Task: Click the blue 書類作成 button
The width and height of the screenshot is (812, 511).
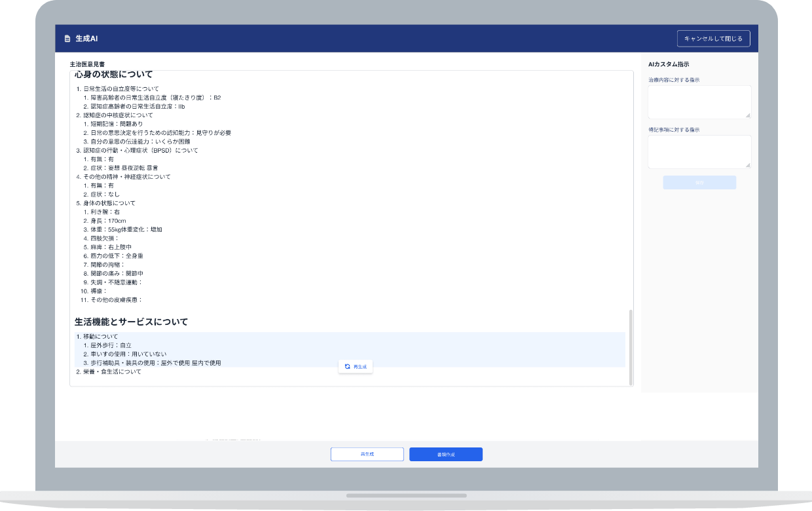Action: (x=445, y=454)
